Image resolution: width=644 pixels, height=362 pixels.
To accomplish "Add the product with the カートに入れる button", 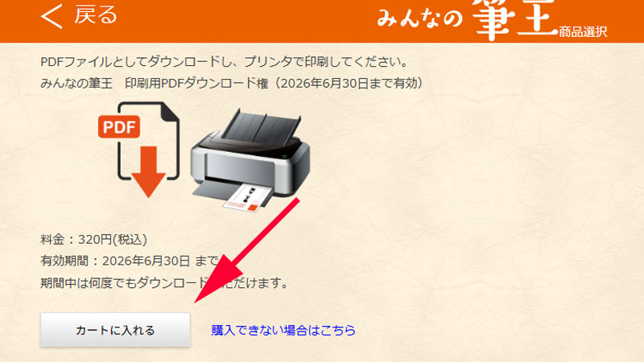I will click(x=115, y=330).
